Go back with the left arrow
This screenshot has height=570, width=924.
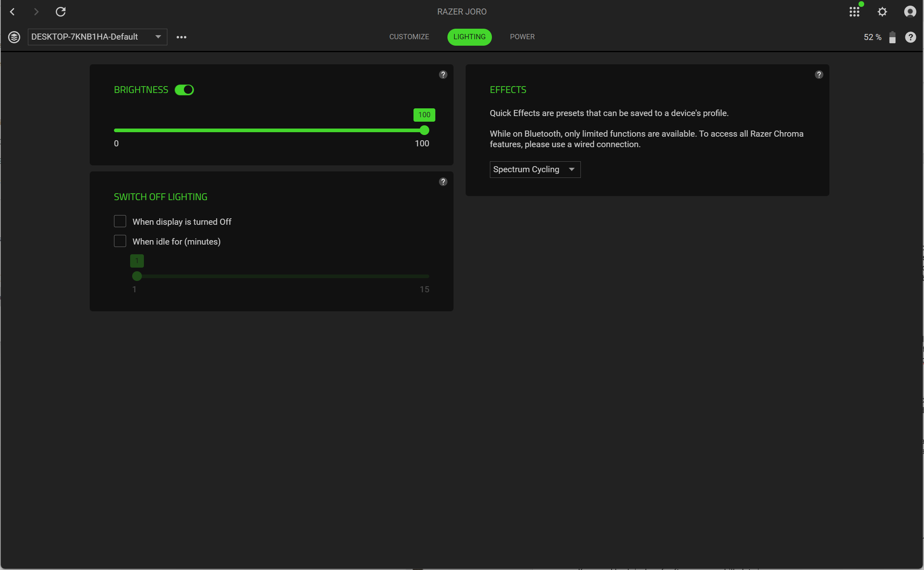[13, 12]
